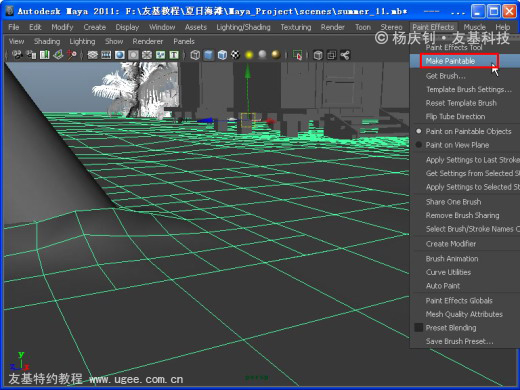Click the blue Z-axis translate arrow

(x=206, y=120)
